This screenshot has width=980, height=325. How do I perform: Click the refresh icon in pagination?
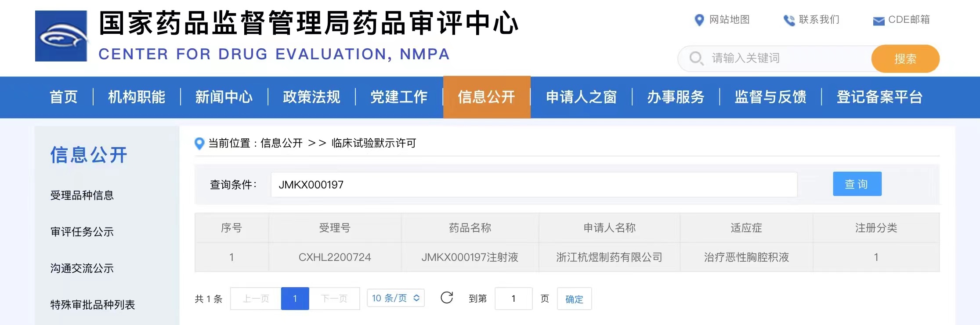tap(447, 298)
